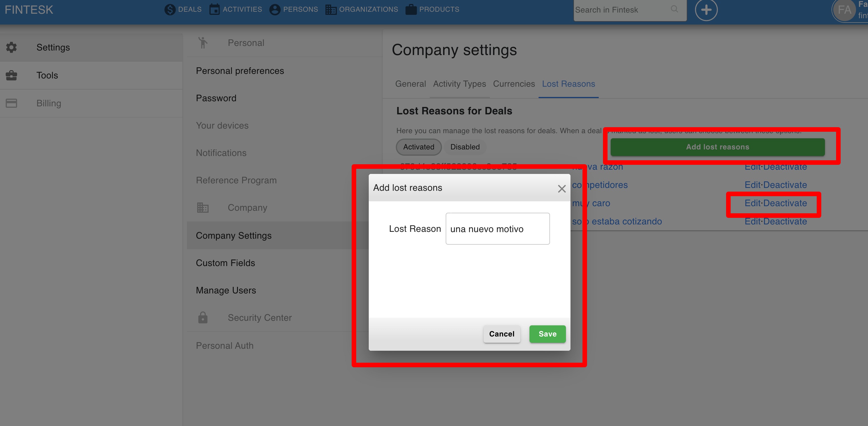Image resolution: width=868 pixels, height=426 pixels.
Task: Click the Cancel button in dialog
Action: point(501,334)
